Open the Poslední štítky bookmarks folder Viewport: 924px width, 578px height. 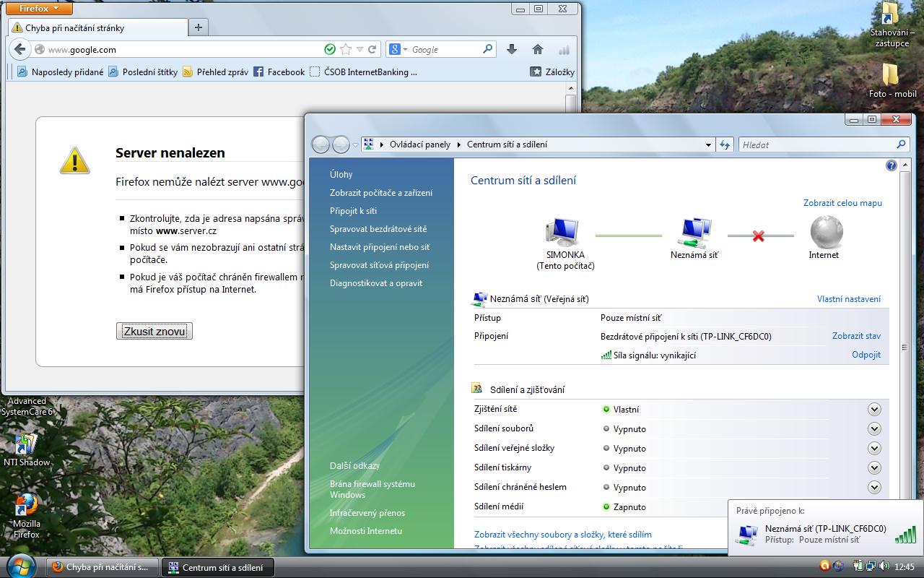coord(143,72)
